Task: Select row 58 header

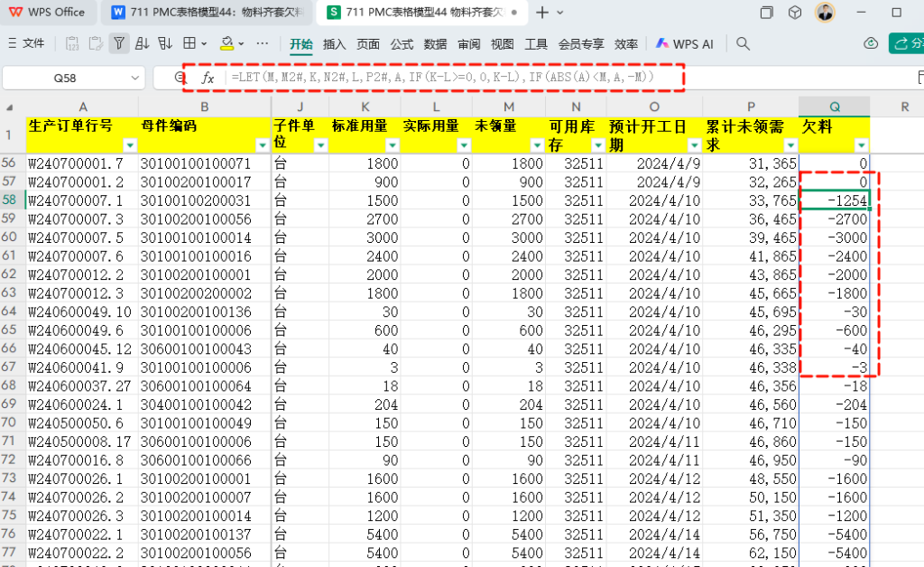Action: [x=9, y=200]
